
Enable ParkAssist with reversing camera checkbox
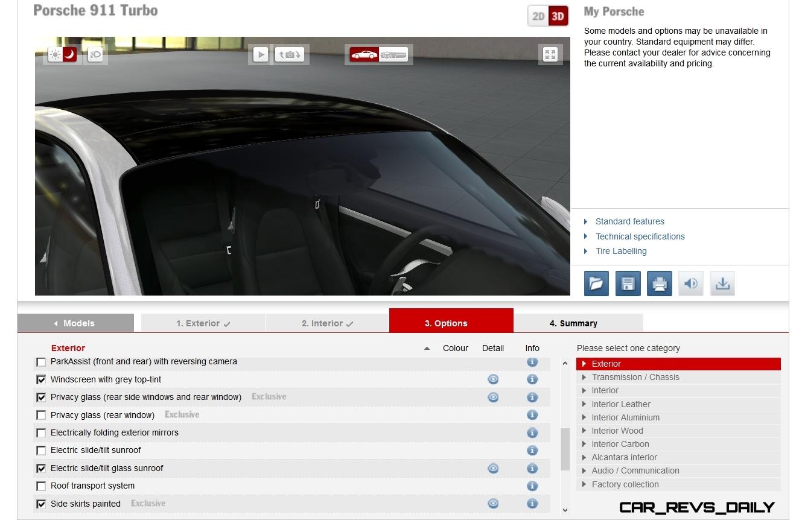click(41, 362)
